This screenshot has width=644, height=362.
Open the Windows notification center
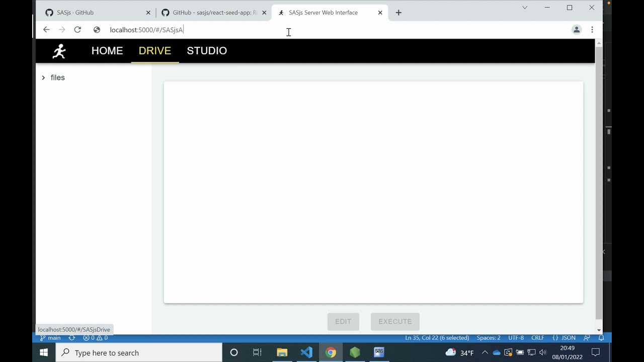pos(596,352)
